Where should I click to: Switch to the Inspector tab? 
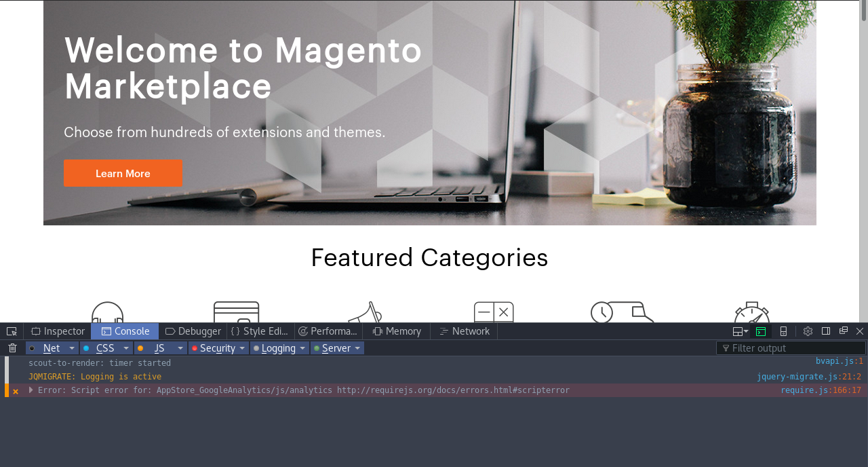(x=58, y=331)
